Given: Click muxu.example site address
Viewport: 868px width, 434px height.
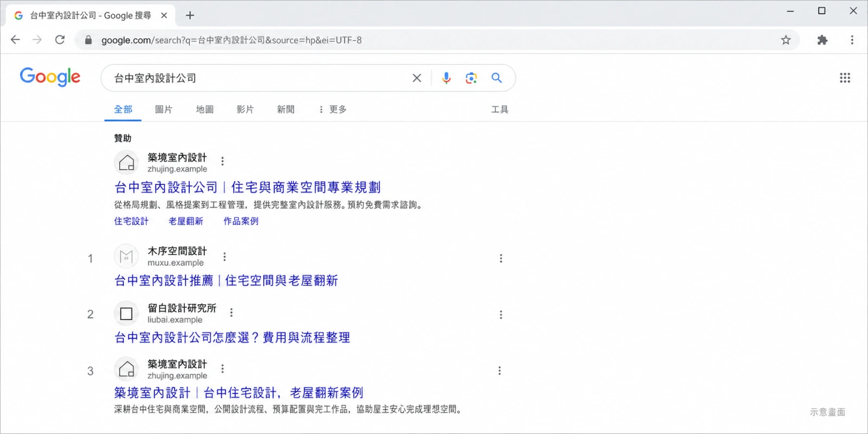Looking at the screenshot, I should tap(176, 263).
